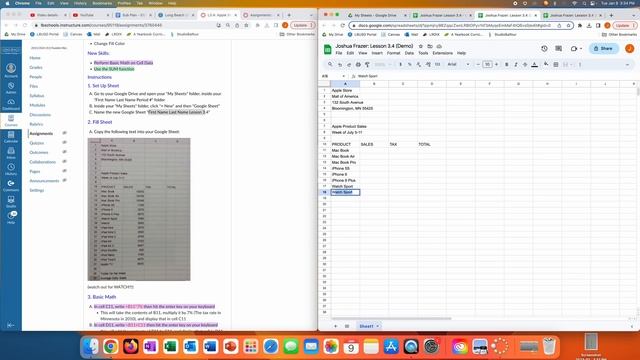Select cell containing Mac Book Air
The width and height of the screenshot is (640, 360).
point(345,156)
